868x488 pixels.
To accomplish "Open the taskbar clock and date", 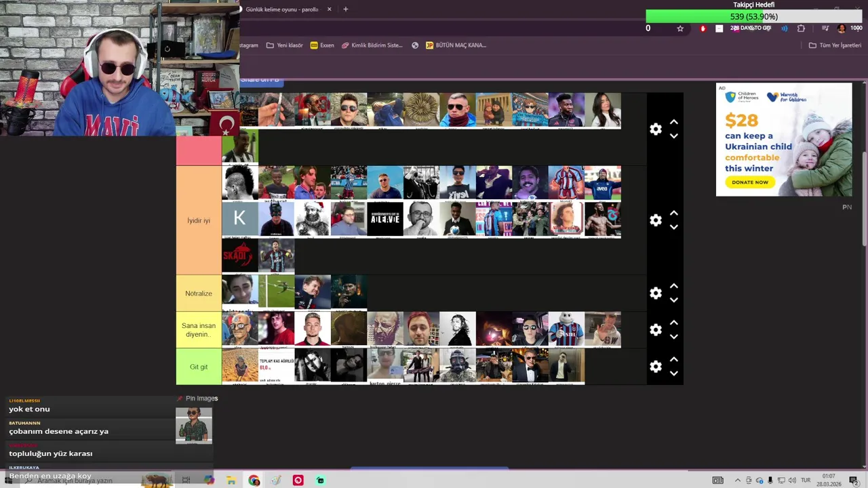I will (x=829, y=481).
